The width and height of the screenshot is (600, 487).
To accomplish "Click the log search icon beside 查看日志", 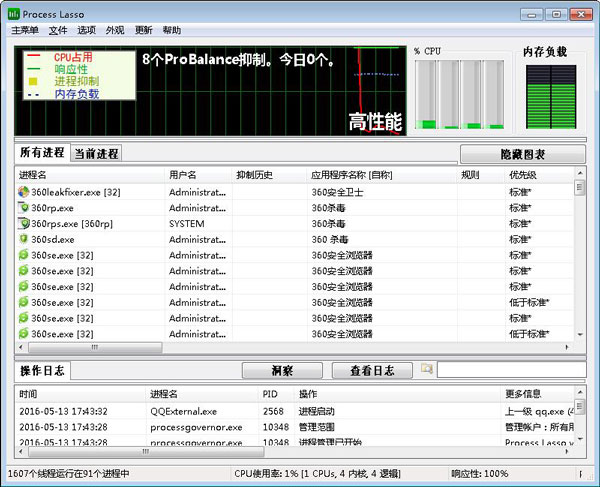I will [427, 370].
